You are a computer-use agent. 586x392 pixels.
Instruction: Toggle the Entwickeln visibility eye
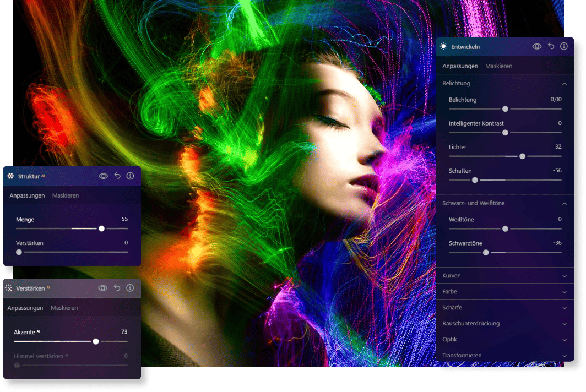pos(537,47)
